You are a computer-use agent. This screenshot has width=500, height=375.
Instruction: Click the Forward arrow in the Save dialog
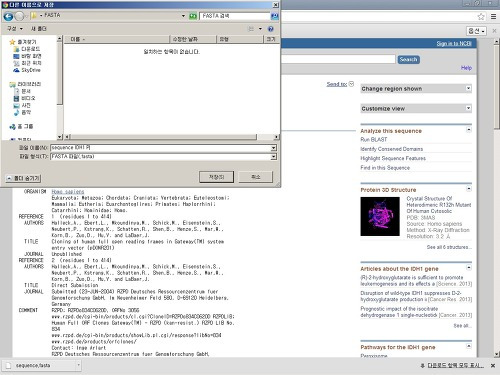tap(19, 16)
